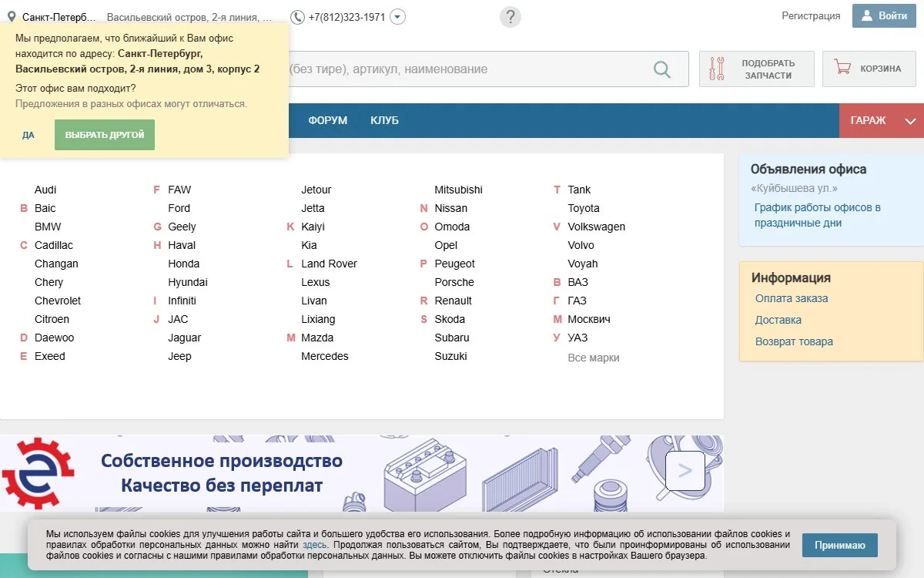Select the Kia brand
Screen dimensions: 924x578
[309, 245]
